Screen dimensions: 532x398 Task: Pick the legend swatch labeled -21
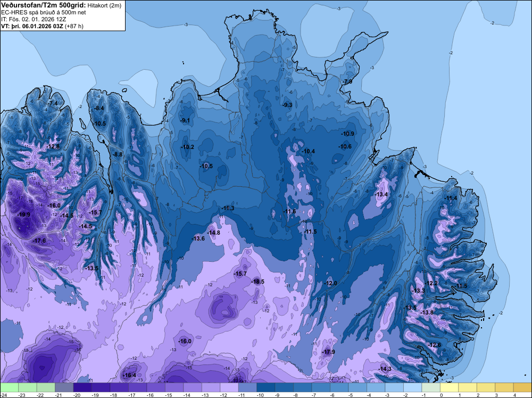click(64, 387)
